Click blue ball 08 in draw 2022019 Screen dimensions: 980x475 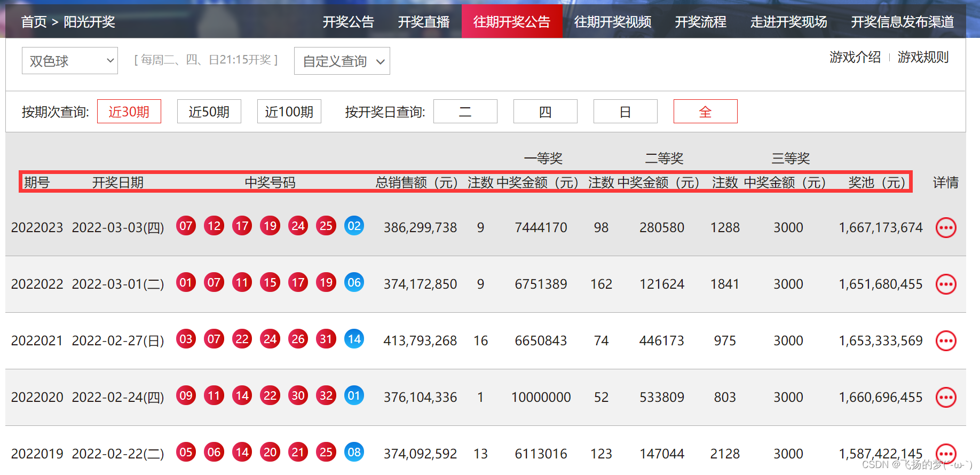click(x=354, y=452)
